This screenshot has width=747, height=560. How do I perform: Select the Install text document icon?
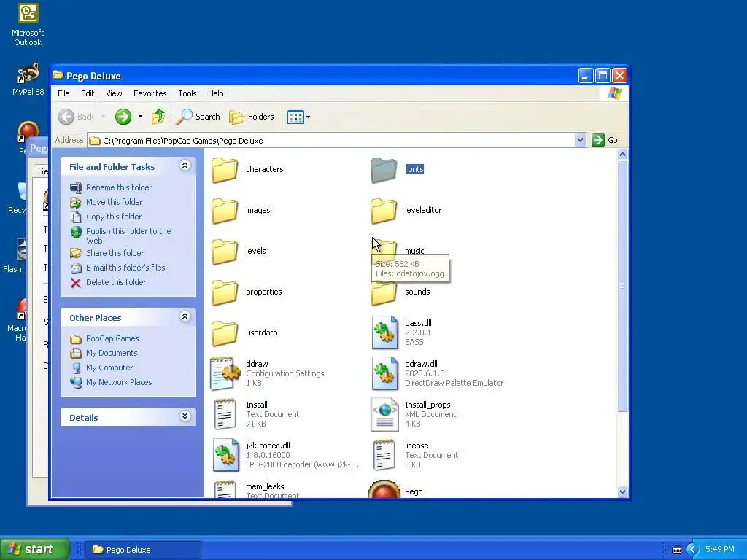(x=225, y=414)
